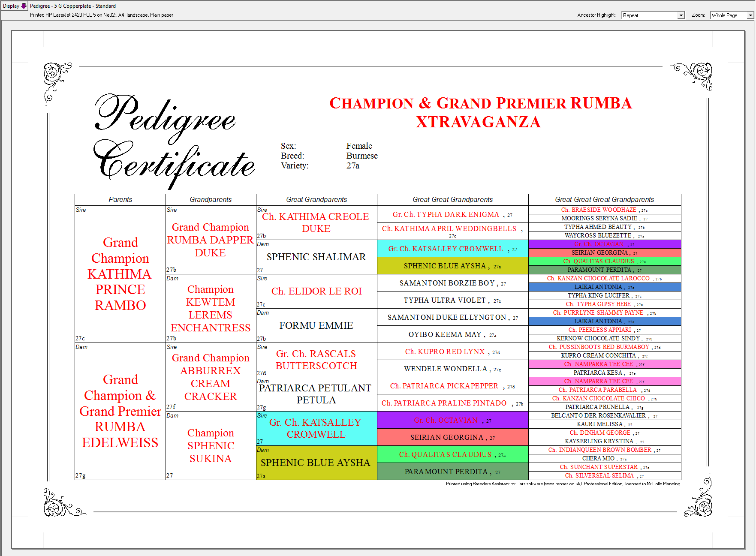Click dam Grand Champion & Grand Premier Rumba Edelweiss
This screenshot has width=756, height=556.
coord(120,411)
